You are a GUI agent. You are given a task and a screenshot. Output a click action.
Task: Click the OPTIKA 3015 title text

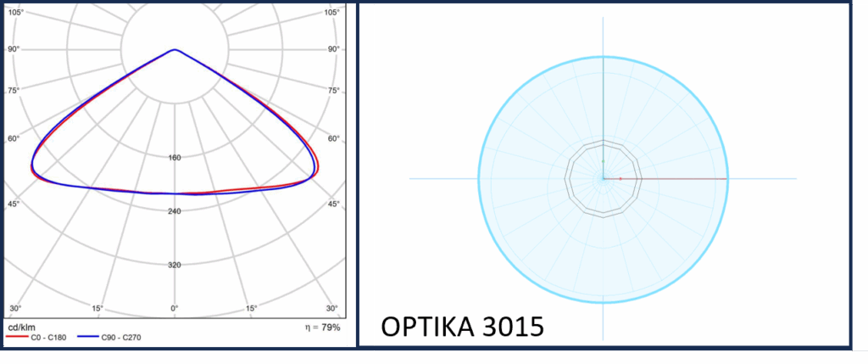462,327
